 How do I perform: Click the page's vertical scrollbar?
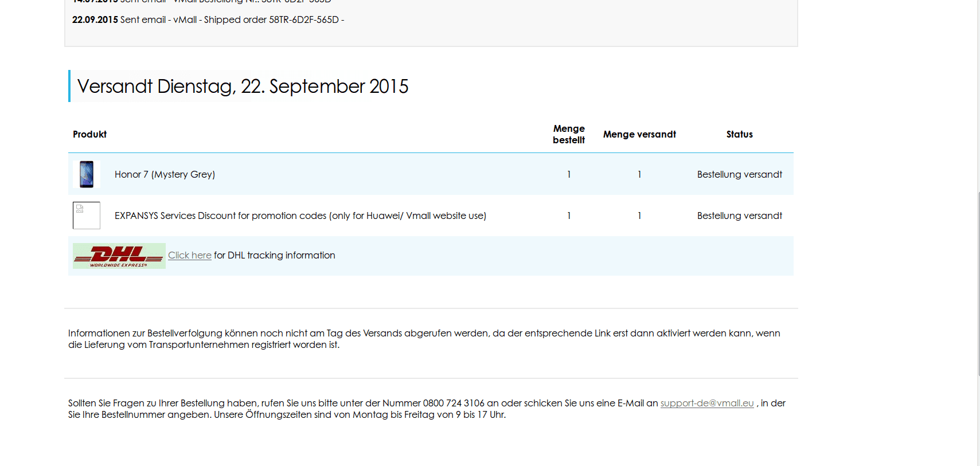[978, 284]
